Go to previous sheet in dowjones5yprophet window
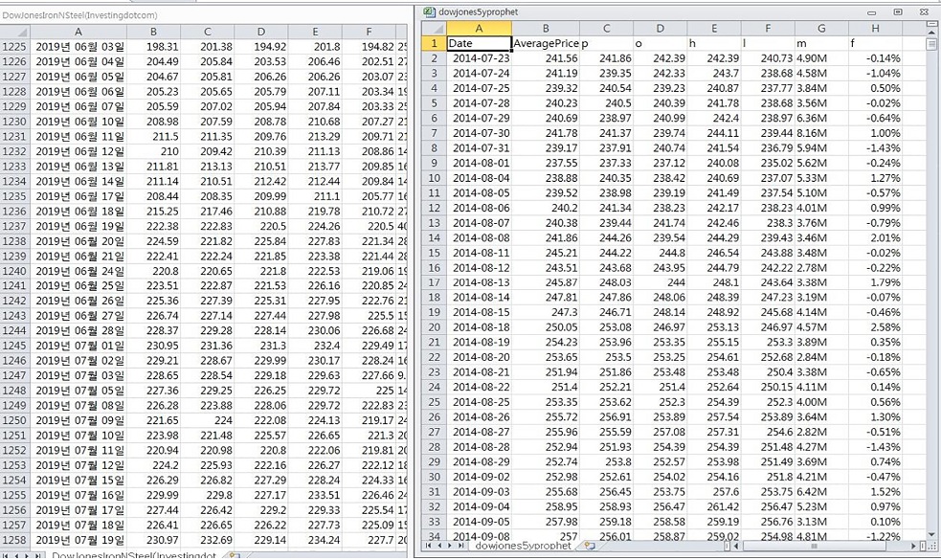The image size is (941, 560). tap(440, 546)
